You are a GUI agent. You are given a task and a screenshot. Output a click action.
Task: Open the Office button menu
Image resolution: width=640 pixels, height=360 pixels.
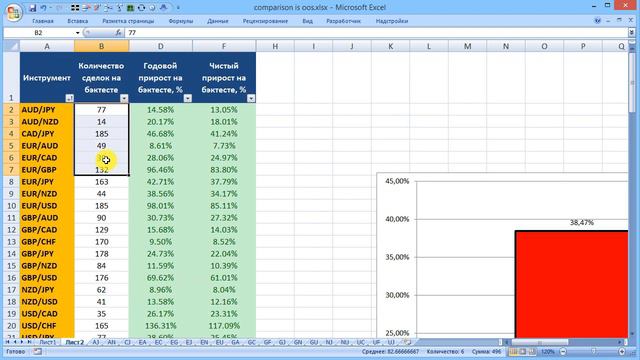[13, 12]
